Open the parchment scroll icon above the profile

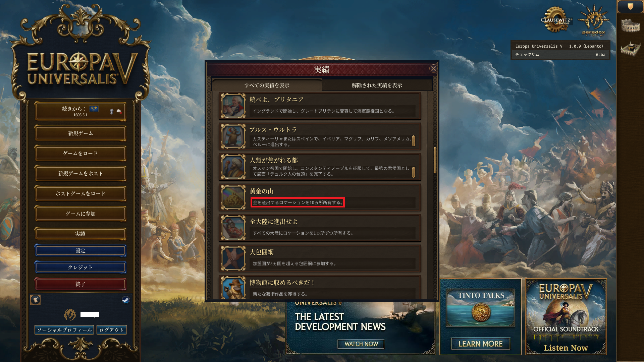point(36,300)
